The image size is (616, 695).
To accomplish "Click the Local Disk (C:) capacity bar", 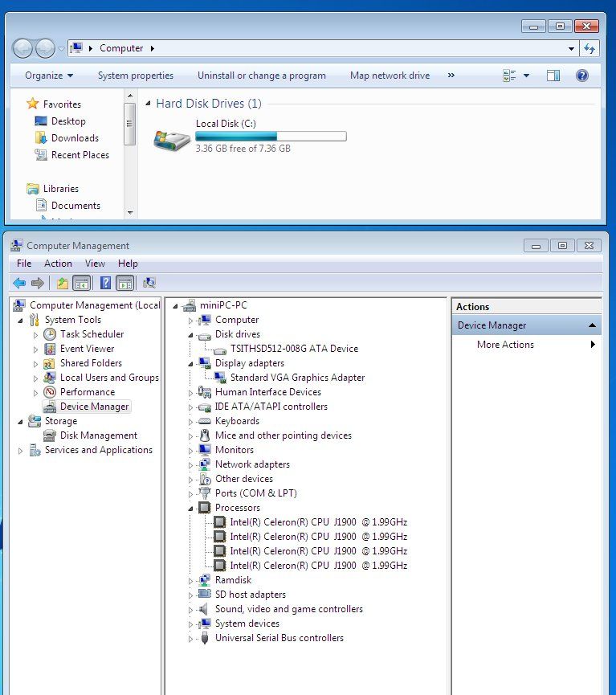I will [x=271, y=136].
